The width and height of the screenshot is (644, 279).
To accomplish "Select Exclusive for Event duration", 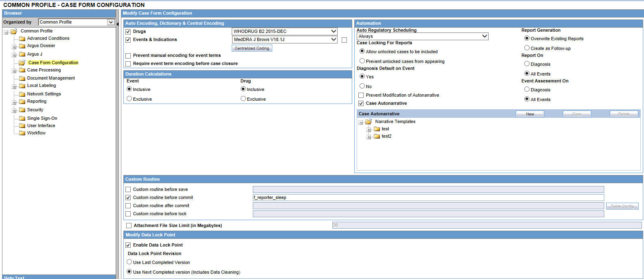I will [129, 99].
